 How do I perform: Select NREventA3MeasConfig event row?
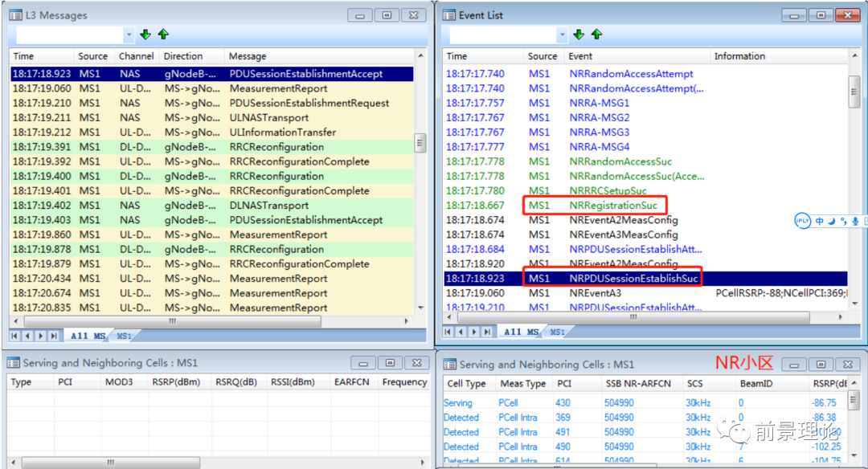[645, 234]
